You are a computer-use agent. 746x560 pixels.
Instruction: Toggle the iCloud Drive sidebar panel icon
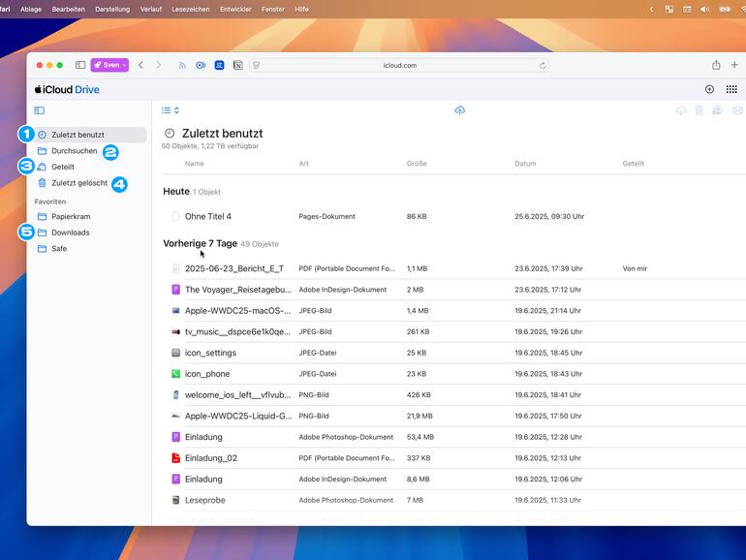click(x=40, y=110)
